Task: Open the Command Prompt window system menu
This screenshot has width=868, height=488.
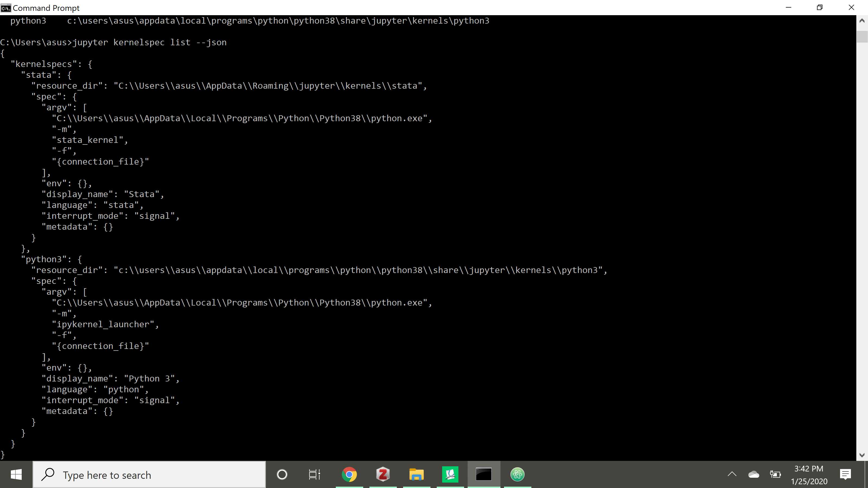Action: (5, 7)
